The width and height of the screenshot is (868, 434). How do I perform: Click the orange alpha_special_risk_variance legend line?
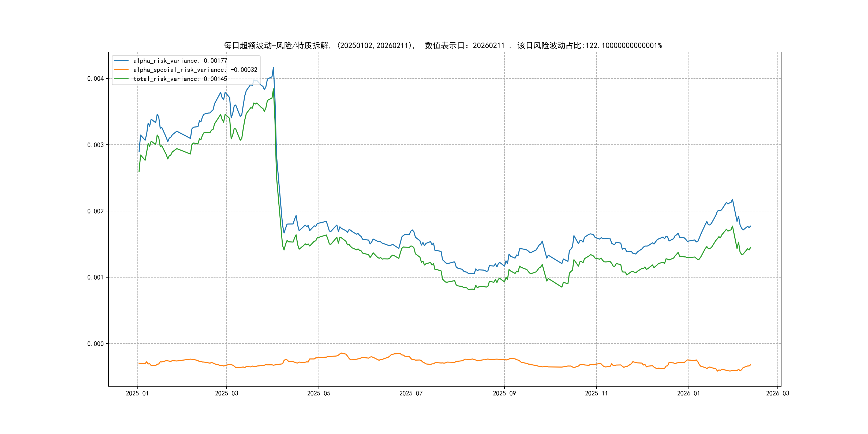[121, 70]
